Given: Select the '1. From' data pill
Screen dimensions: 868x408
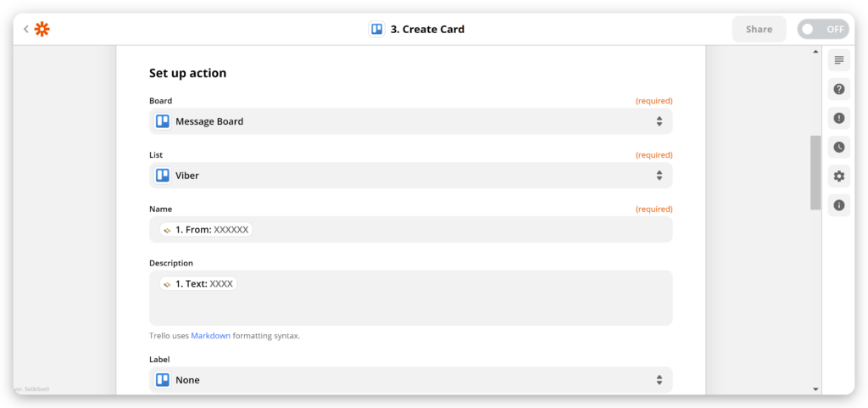Looking at the screenshot, I should (206, 230).
